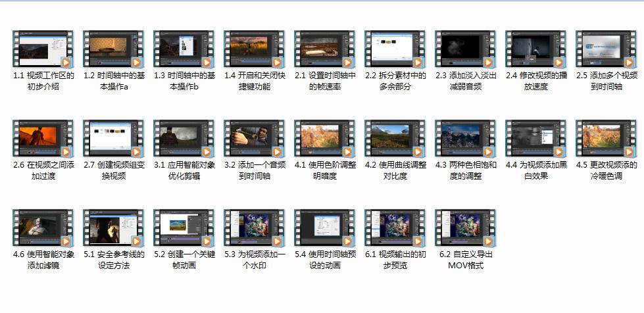Click the 4.6 使用智能对象添加滤镜 video file
Image resolution: width=644 pixels, height=313 pixels.
click(43, 229)
